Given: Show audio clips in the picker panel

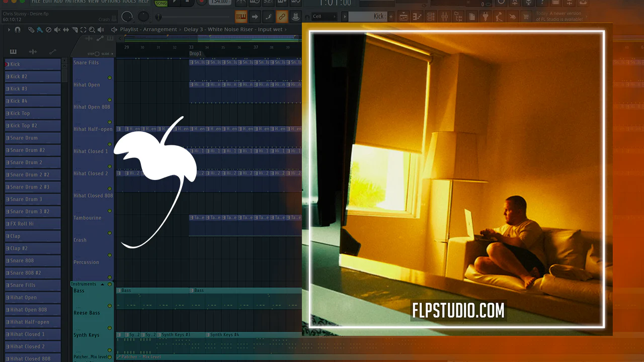Looking at the screenshot, I should click(33, 52).
